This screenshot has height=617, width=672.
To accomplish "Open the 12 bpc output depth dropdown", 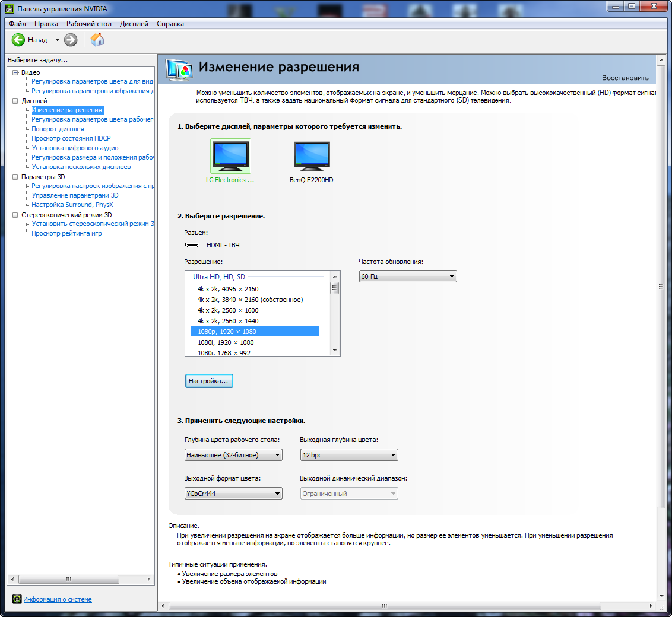I will click(349, 455).
